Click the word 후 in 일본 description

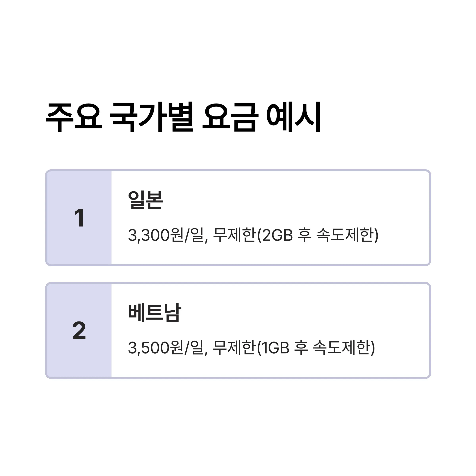coord(304,235)
